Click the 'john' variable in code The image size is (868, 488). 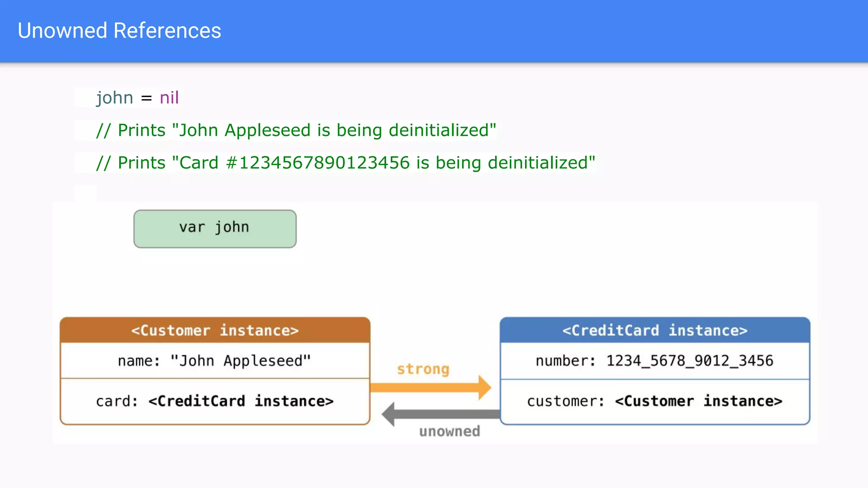pos(114,98)
